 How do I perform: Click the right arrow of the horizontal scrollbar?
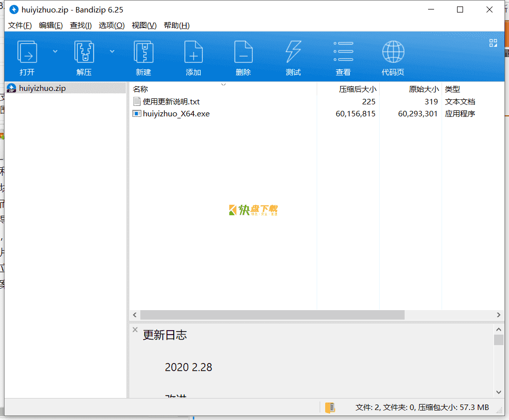[499, 315]
